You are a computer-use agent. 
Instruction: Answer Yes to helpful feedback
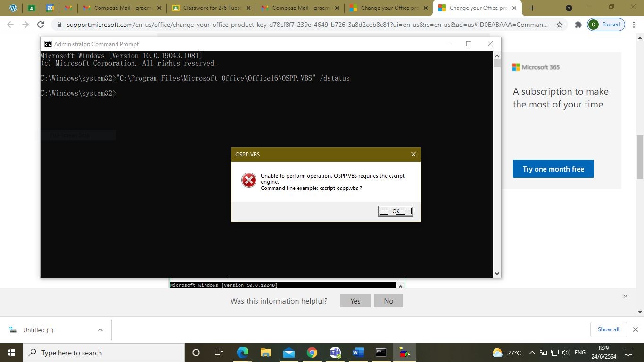pyautogui.click(x=355, y=301)
